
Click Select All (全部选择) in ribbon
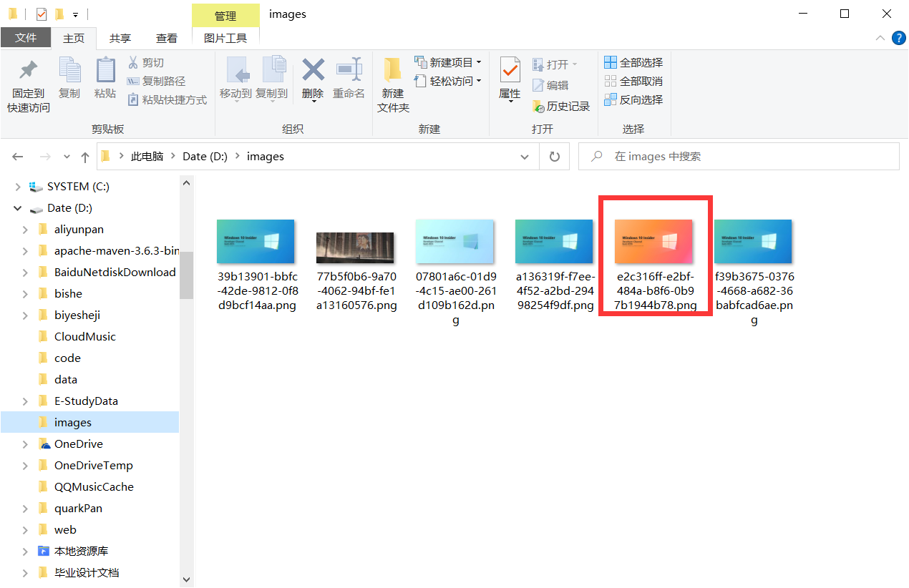point(633,63)
